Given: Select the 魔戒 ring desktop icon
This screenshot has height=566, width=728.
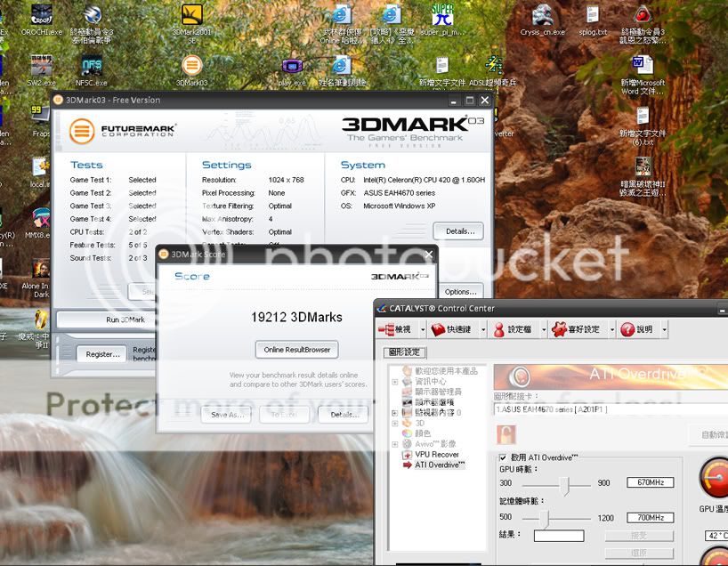Looking at the screenshot, I should point(40,319).
